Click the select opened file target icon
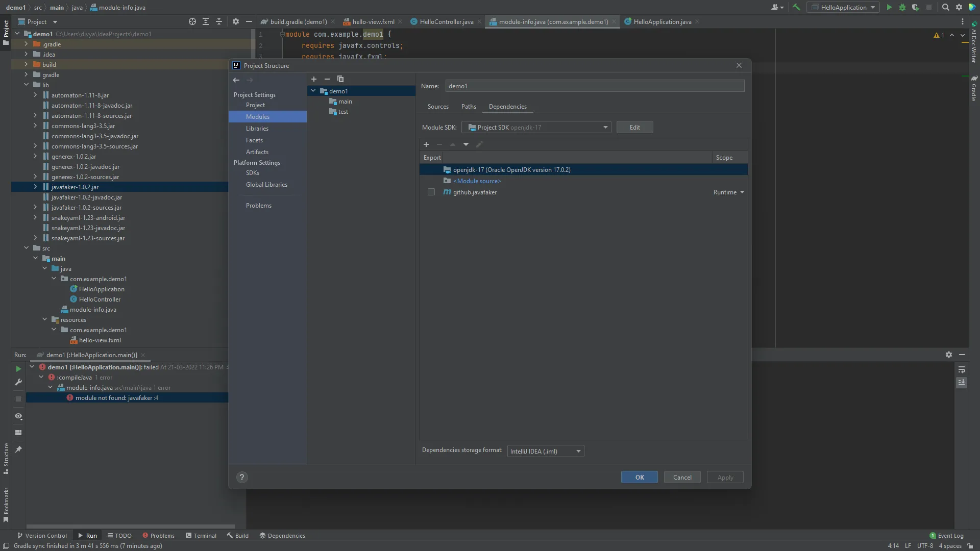This screenshot has height=551, width=980. point(192,21)
